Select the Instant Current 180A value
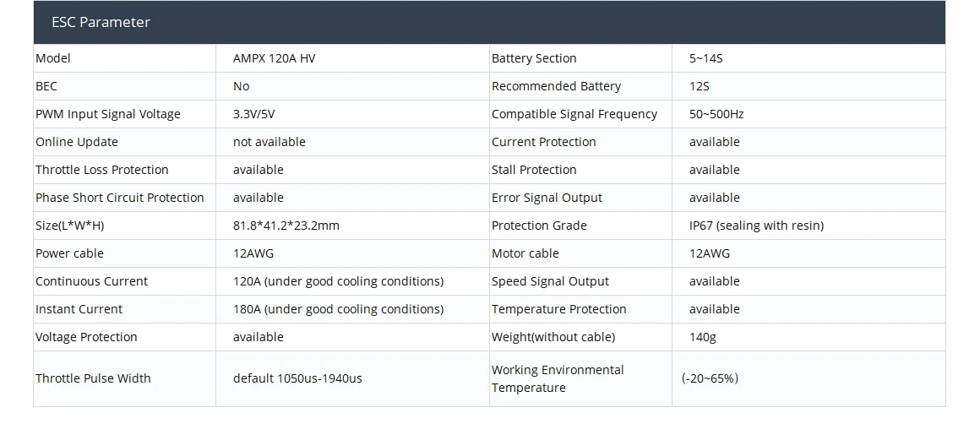980x435 pixels. point(338,309)
